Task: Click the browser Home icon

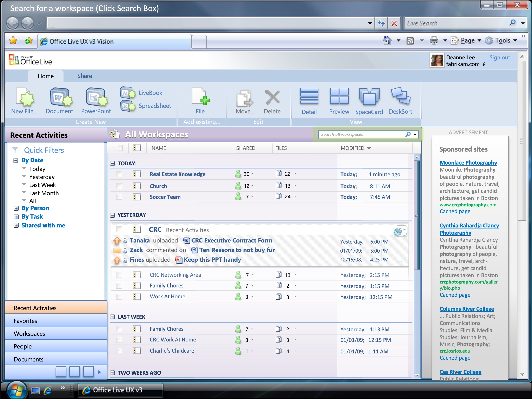Action: tap(387, 40)
